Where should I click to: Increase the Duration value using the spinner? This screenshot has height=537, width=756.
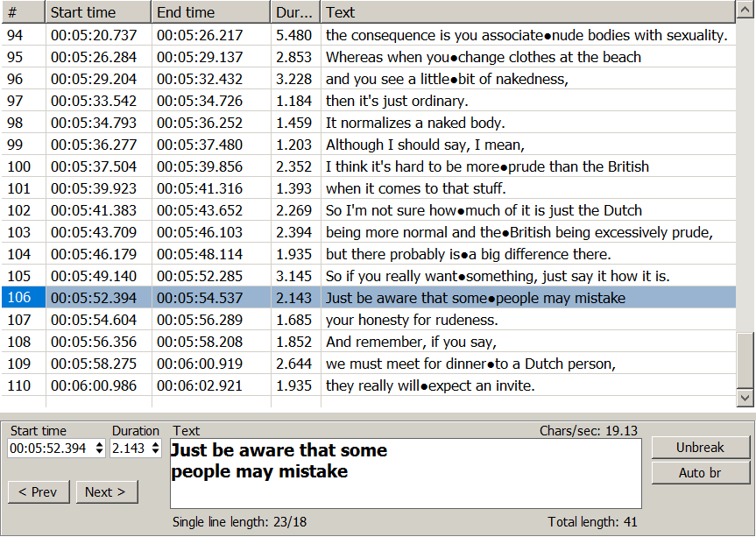coord(155,444)
